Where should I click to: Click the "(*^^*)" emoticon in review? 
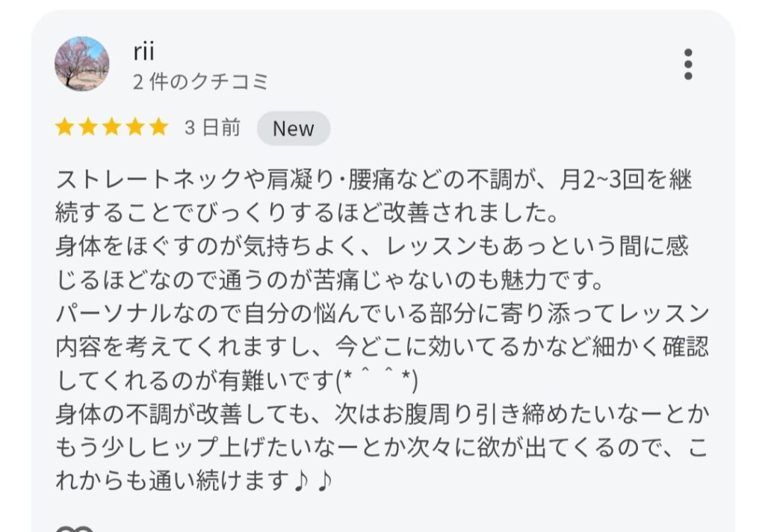pyautogui.click(x=377, y=380)
